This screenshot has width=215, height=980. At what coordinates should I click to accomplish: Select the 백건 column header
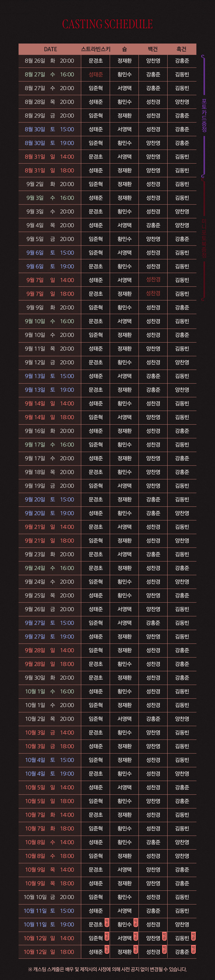[x=153, y=49]
